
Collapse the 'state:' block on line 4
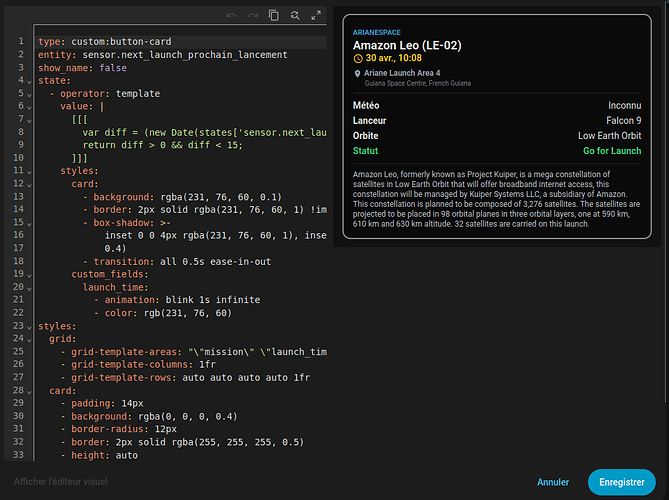tap(29, 81)
